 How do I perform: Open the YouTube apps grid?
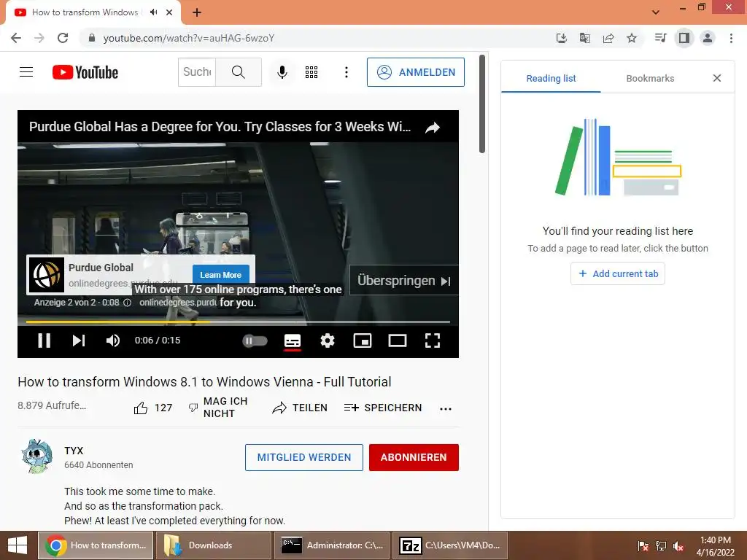pyautogui.click(x=311, y=72)
